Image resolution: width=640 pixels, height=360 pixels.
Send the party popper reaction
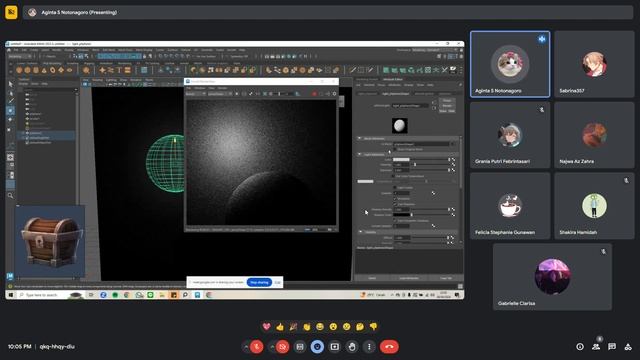[x=293, y=327]
